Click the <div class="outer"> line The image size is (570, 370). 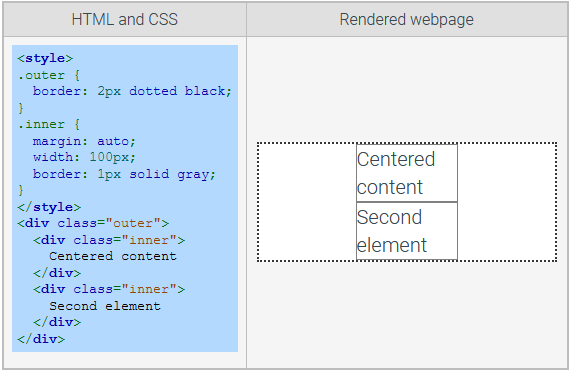93,223
